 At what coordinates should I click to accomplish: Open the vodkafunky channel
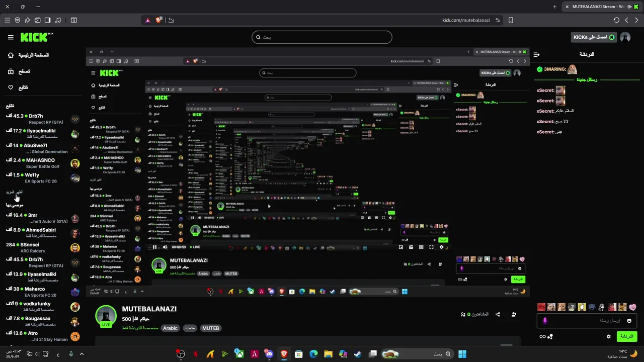(42, 307)
